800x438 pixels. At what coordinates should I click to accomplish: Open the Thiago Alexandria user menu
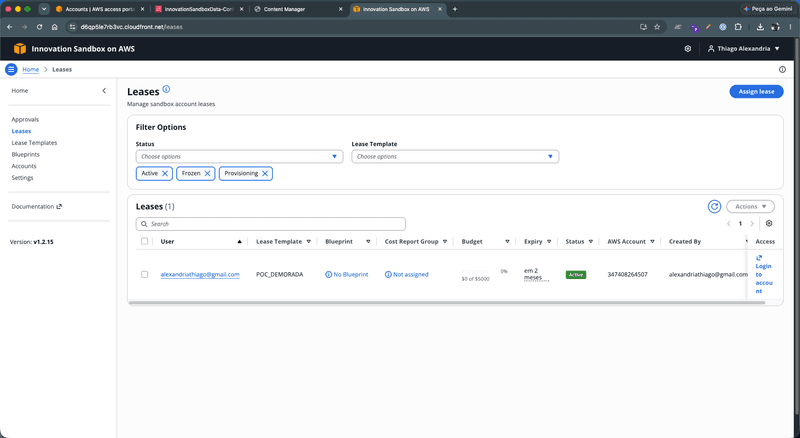[x=743, y=48]
